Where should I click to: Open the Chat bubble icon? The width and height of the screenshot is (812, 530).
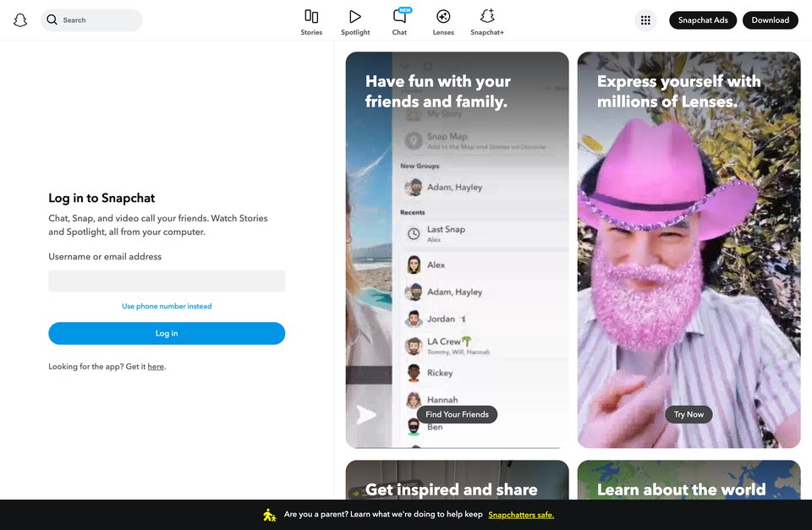399,17
